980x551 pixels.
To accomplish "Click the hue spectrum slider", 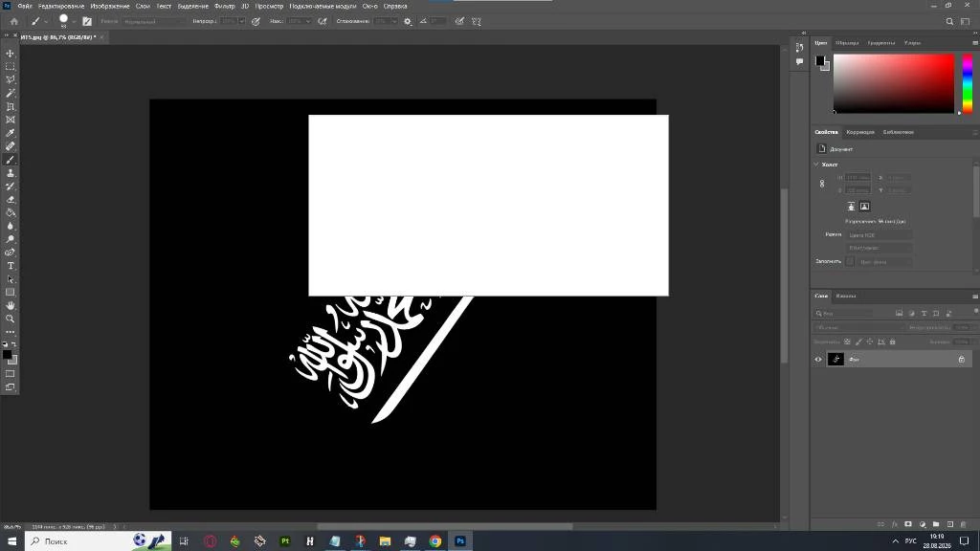I will click(x=967, y=84).
